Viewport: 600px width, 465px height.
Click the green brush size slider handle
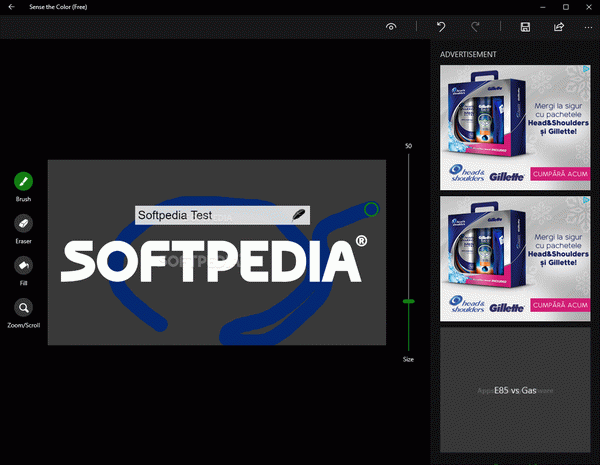pos(408,301)
